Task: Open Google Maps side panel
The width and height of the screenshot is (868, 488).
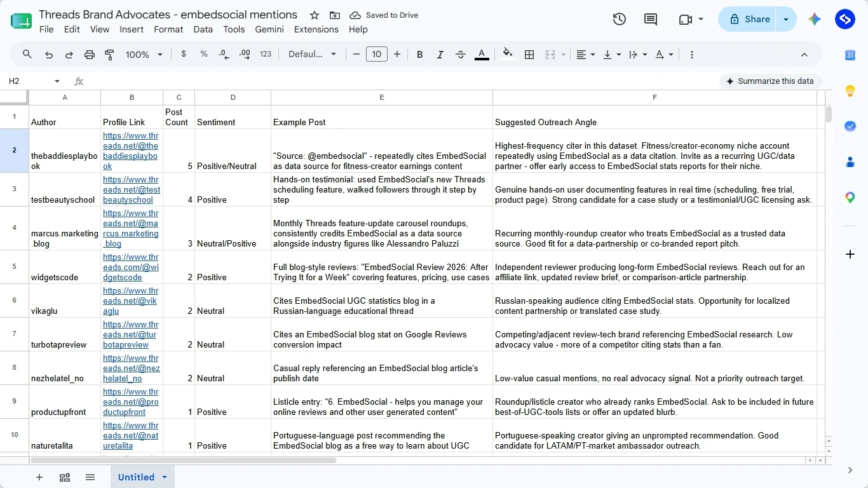Action: 850,198
